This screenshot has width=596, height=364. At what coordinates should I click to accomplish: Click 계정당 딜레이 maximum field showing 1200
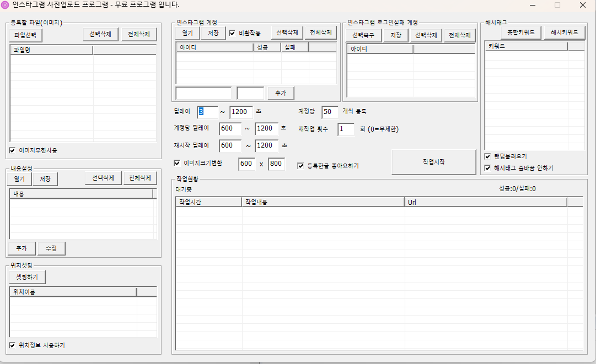tap(266, 128)
